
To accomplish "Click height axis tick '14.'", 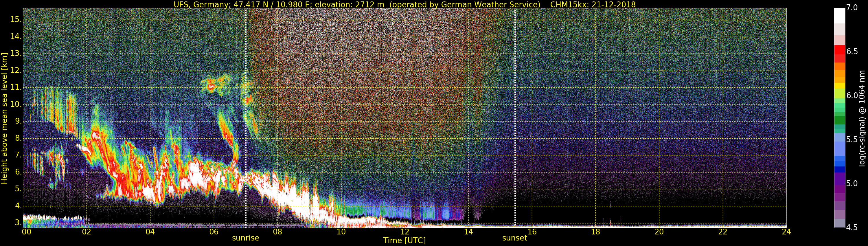I will click(x=16, y=37).
